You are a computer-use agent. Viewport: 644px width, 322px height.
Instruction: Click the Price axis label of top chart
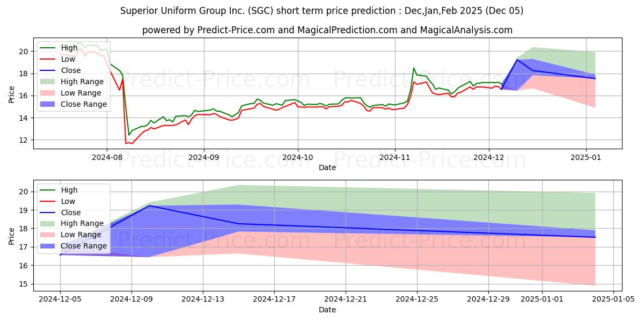click(x=12, y=94)
